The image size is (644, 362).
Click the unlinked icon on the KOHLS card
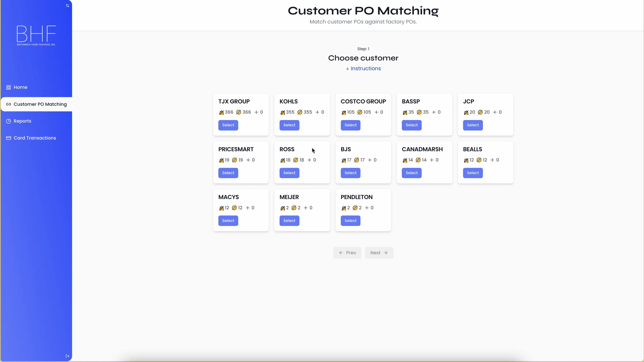pyautogui.click(x=283, y=112)
